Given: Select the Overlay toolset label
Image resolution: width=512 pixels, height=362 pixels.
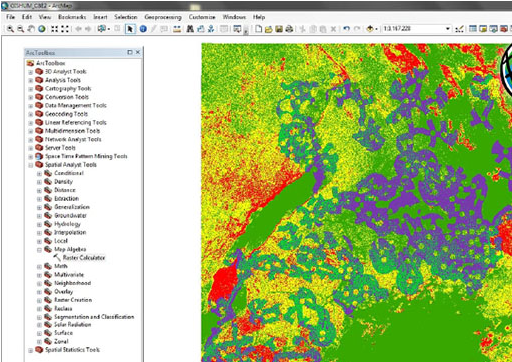Looking at the screenshot, I should (63, 292).
